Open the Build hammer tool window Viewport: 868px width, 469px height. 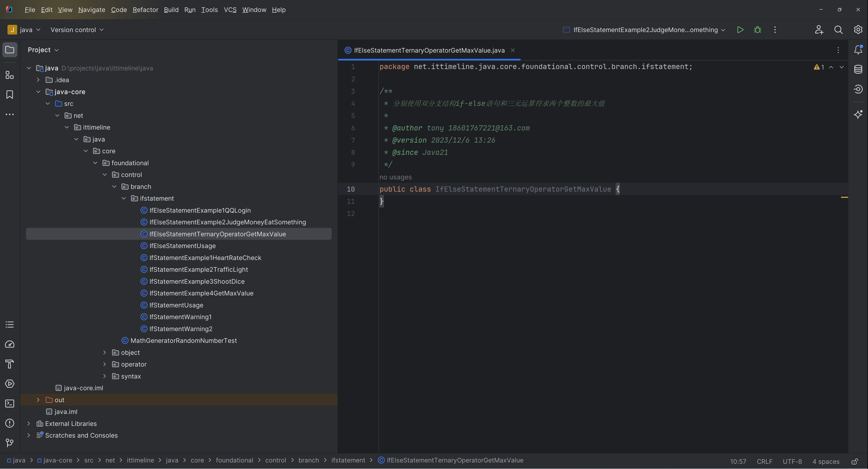tap(10, 364)
